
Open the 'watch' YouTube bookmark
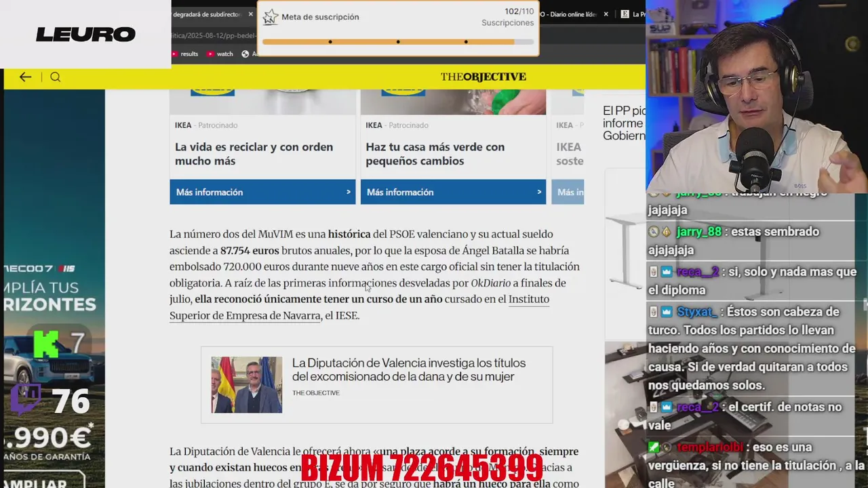[220, 54]
